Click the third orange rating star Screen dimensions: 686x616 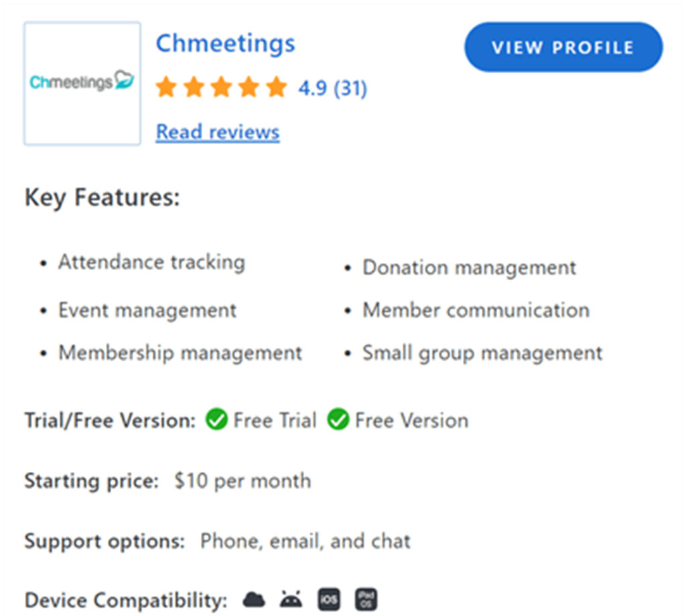[x=221, y=86]
